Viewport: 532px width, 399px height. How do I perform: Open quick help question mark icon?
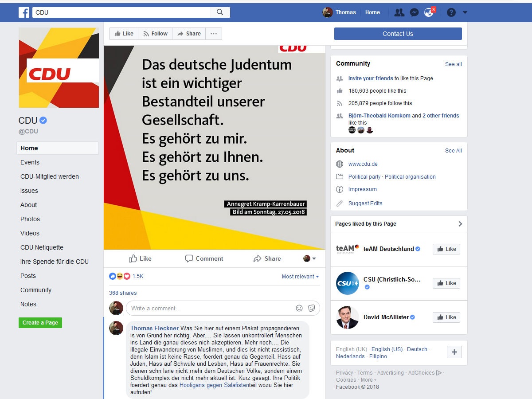click(451, 12)
